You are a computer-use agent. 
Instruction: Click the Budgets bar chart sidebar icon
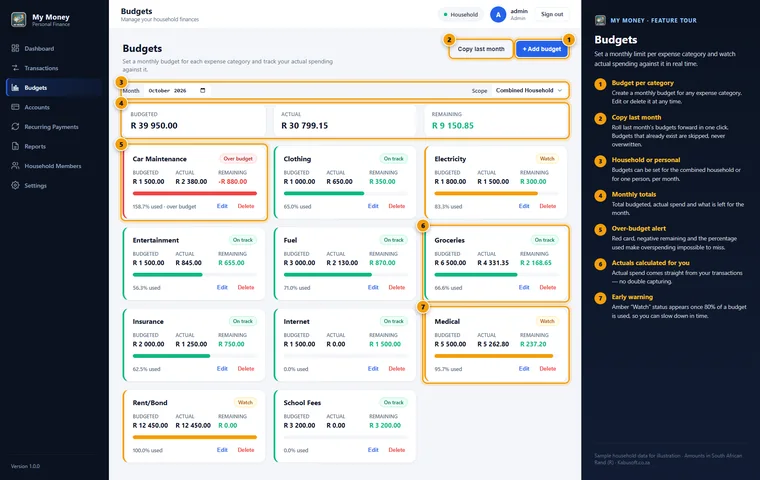point(15,87)
